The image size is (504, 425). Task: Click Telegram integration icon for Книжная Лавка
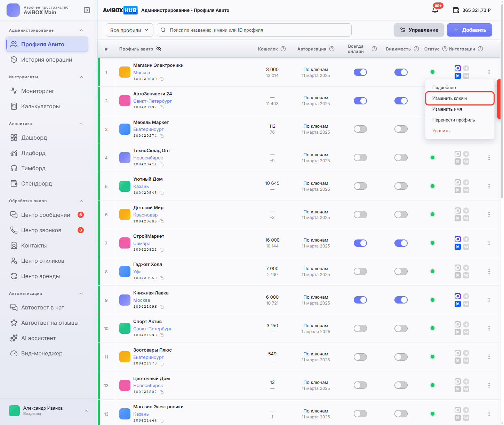(x=466, y=296)
